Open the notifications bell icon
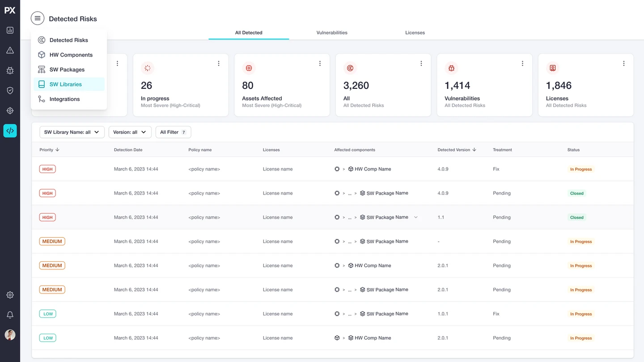The width and height of the screenshot is (644, 362). tap(10, 315)
